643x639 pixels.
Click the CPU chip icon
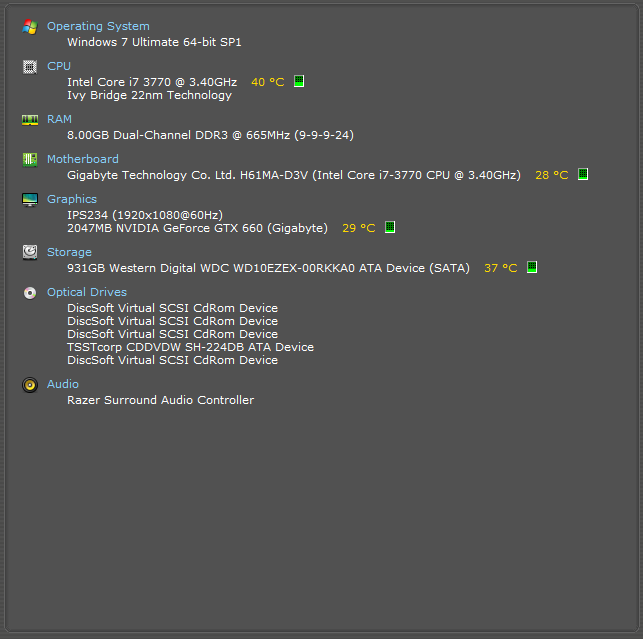[x=30, y=67]
